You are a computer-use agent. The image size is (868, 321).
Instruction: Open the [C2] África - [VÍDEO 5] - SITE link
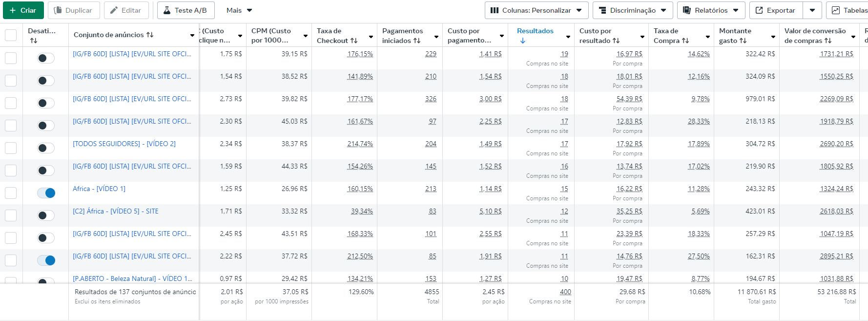[116, 211]
